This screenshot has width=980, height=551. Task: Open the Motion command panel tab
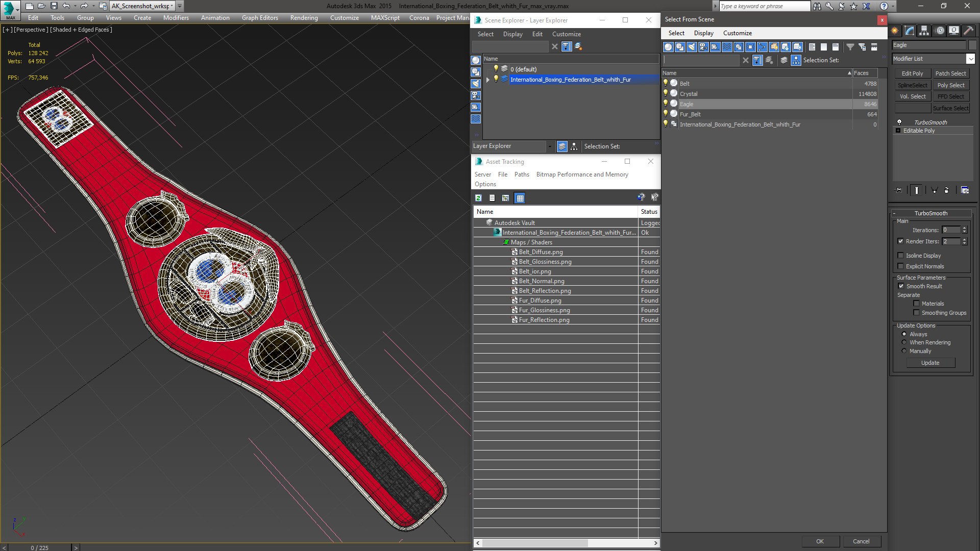coord(940,31)
